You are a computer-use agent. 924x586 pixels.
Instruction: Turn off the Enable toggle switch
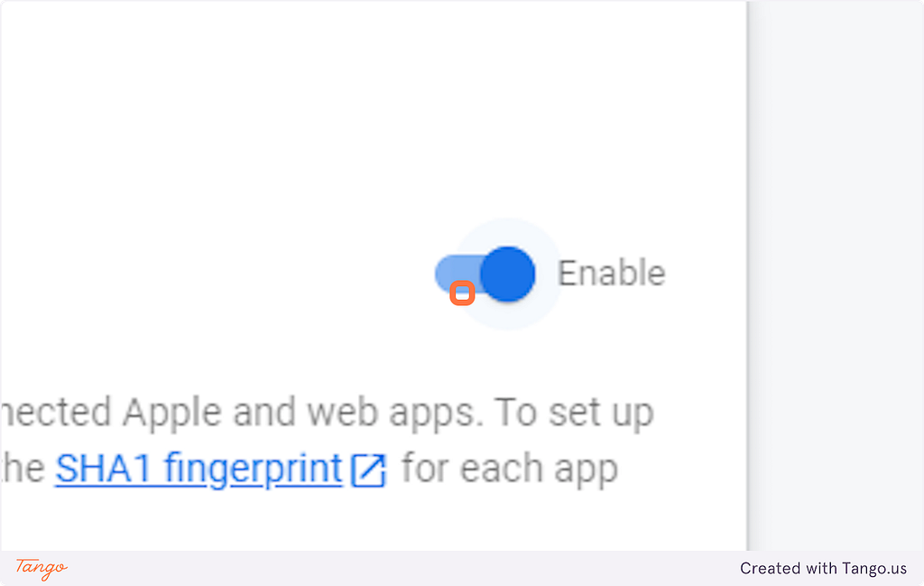tap(485, 274)
